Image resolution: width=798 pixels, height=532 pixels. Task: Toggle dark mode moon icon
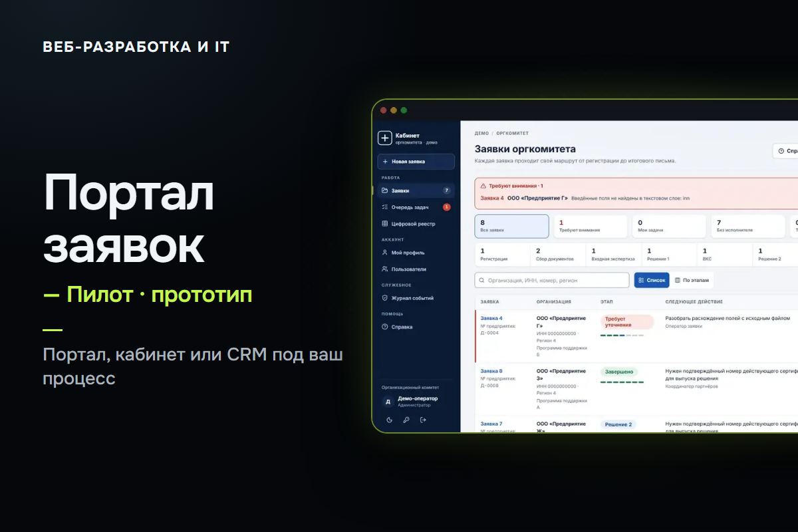[x=389, y=420]
